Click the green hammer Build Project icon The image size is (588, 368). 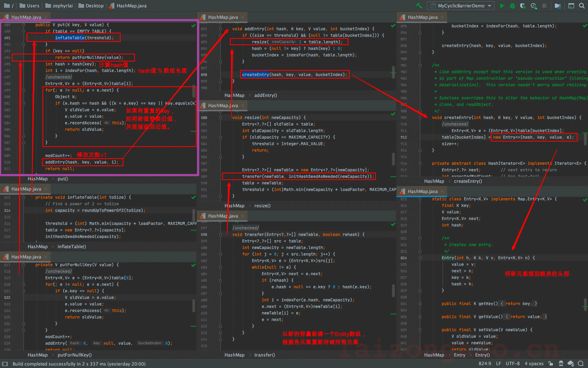419,6
